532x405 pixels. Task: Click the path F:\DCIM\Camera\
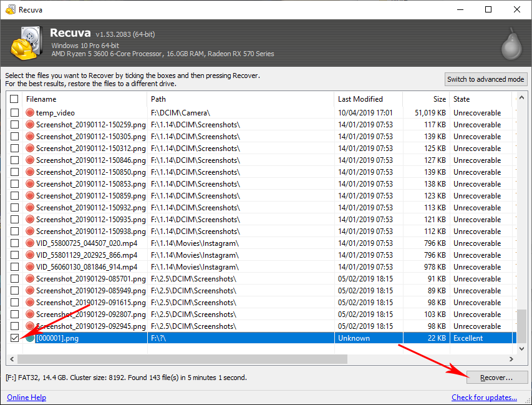click(180, 113)
